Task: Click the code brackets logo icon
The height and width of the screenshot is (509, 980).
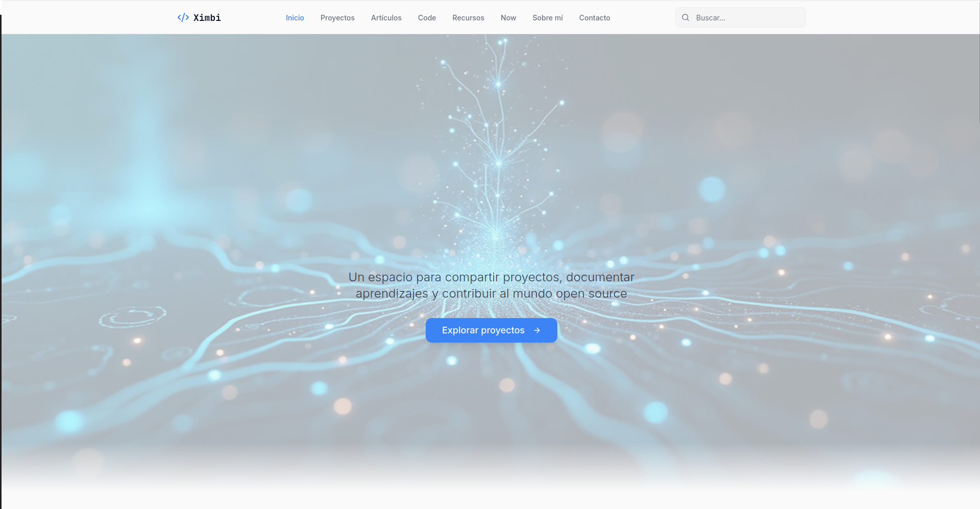Action: 183,18
